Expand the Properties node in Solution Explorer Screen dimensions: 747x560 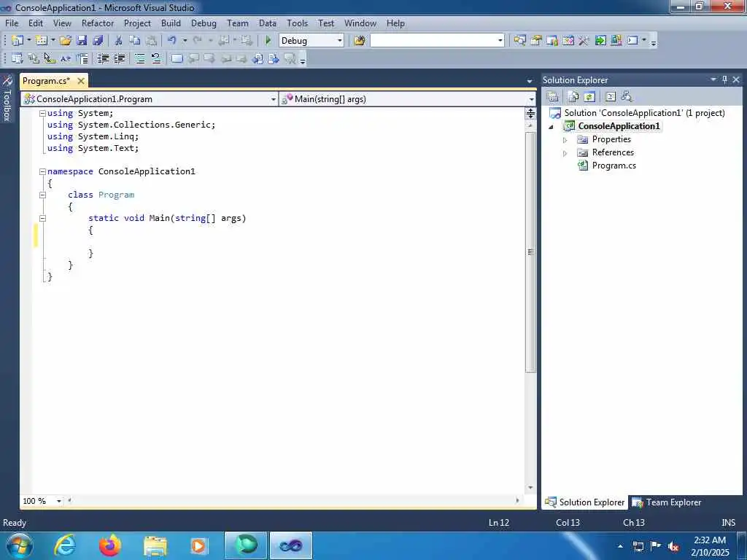(565, 140)
